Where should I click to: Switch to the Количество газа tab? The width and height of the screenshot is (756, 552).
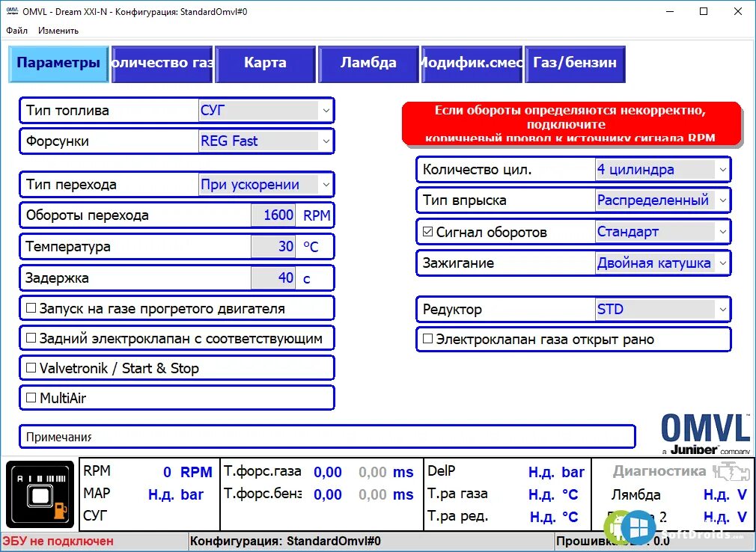point(162,64)
